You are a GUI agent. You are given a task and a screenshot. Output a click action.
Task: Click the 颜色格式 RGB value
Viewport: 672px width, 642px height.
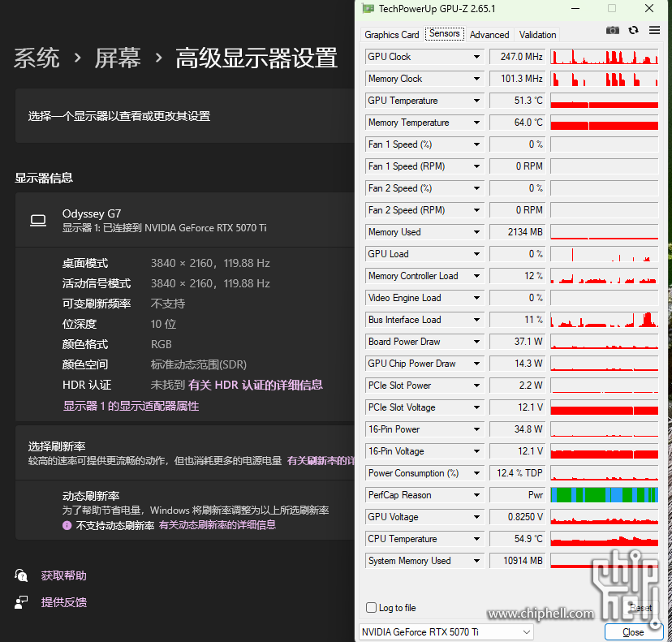click(x=162, y=344)
